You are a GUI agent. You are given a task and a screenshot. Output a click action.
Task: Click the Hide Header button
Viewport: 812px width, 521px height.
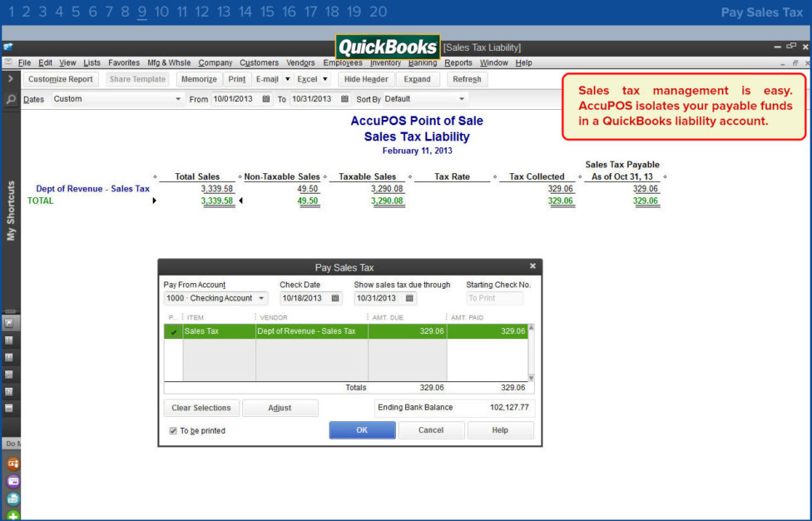(x=366, y=79)
